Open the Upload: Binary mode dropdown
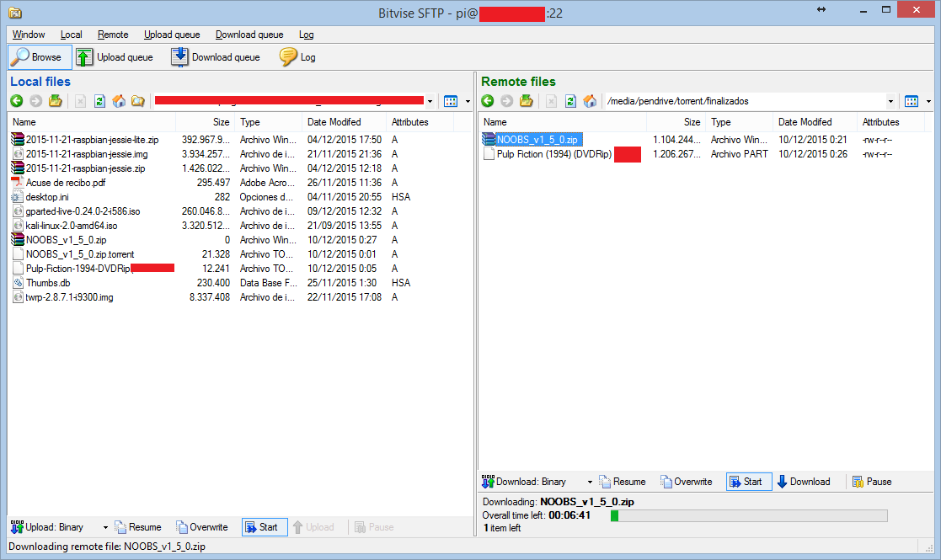Image resolution: width=941 pixels, height=560 pixels. click(x=105, y=528)
